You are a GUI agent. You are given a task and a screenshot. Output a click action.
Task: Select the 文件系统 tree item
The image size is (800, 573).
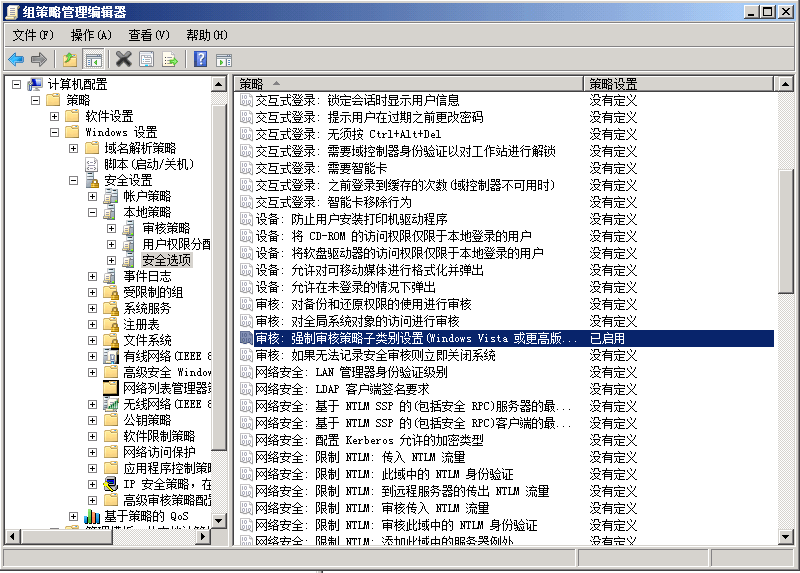[147, 340]
